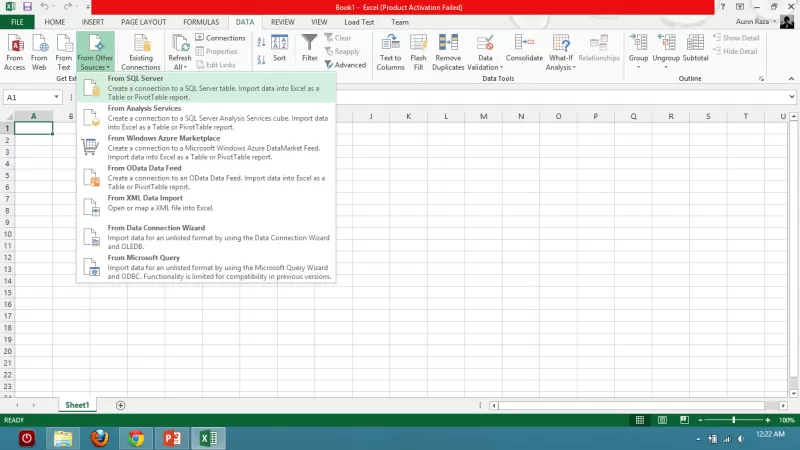
Task: Switch to Page Layout view
Action: [662, 420]
